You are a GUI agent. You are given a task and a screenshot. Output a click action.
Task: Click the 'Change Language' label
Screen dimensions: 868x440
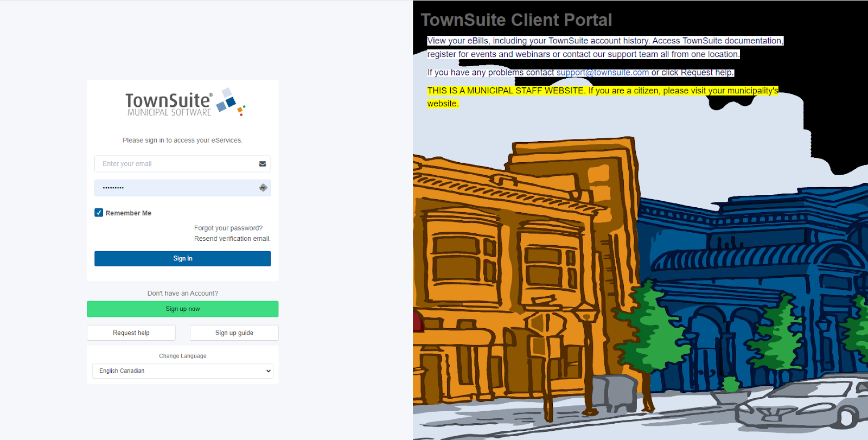(x=183, y=356)
